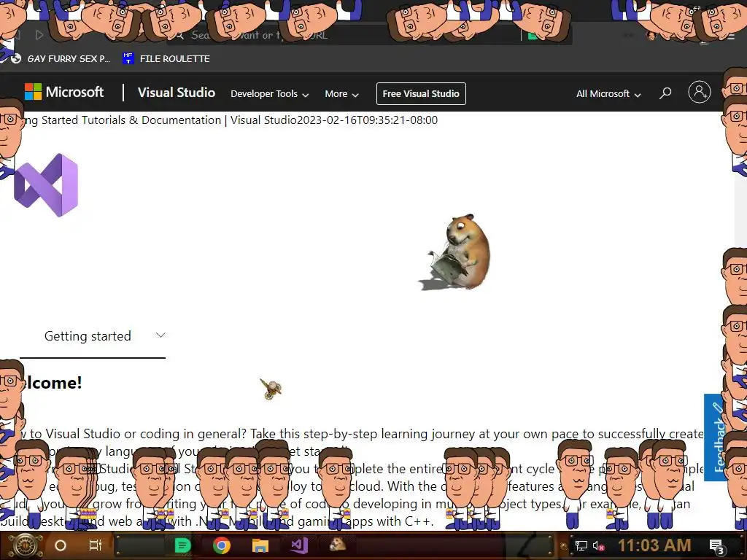Expand the Developer Tools menu
Screen dimensions: 747x560
pyautogui.click(x=270, y=94)
